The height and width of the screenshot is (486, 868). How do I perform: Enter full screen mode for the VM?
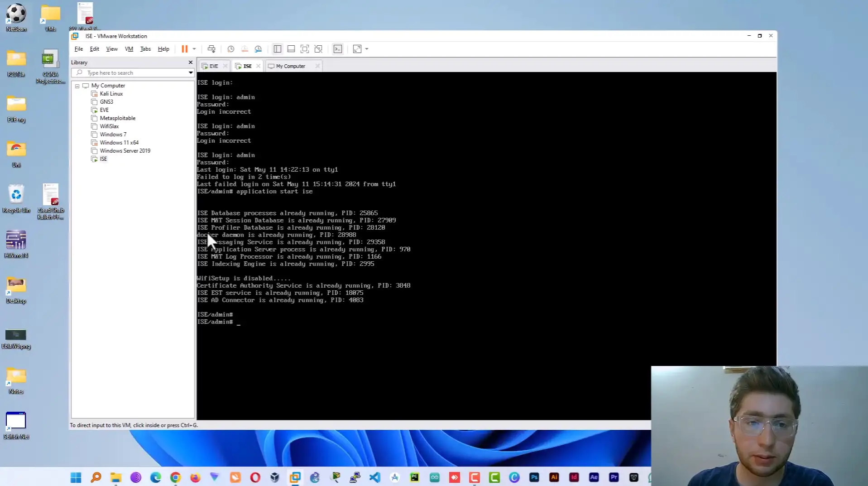click(305, 49)
